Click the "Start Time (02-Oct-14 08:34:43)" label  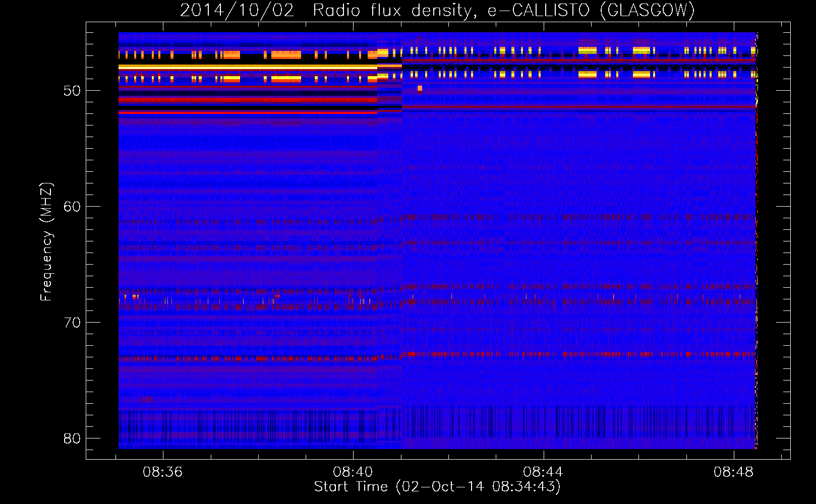437,487
